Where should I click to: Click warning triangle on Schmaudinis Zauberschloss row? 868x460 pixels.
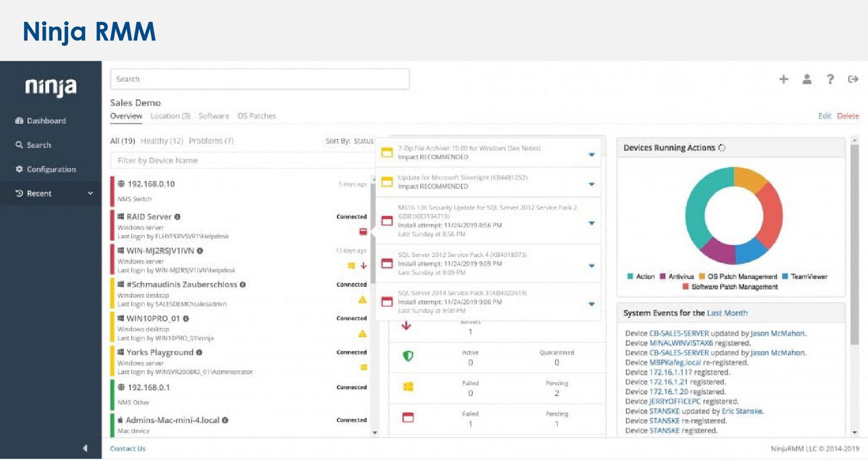(x=362, y=299)
